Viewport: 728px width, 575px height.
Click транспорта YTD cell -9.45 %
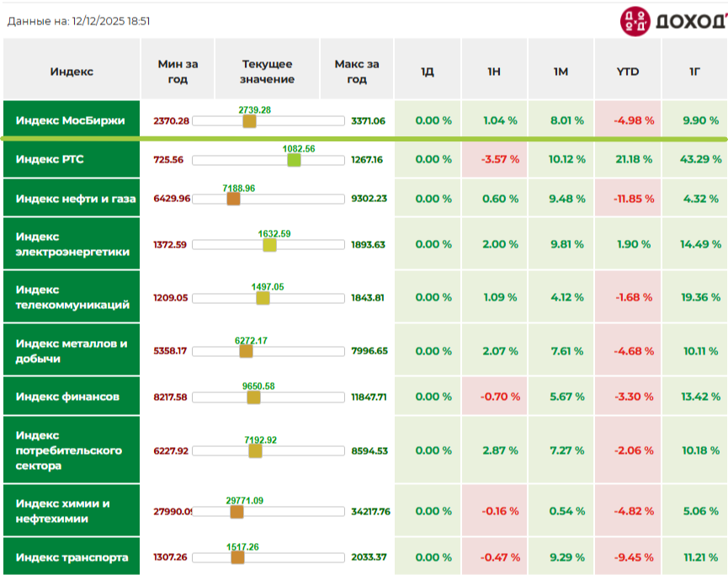tap(628, 556)
